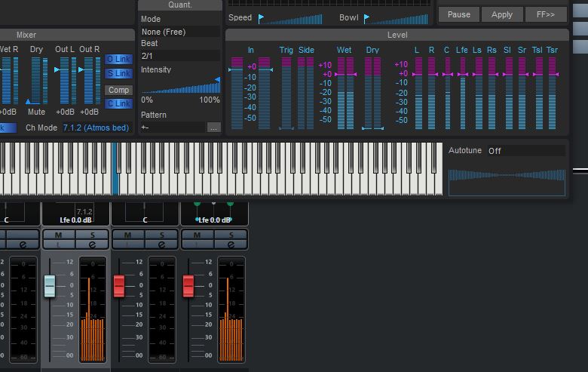
Task: Open the Autotune 'Off' dropdown
Action: (x=526, y=151)
